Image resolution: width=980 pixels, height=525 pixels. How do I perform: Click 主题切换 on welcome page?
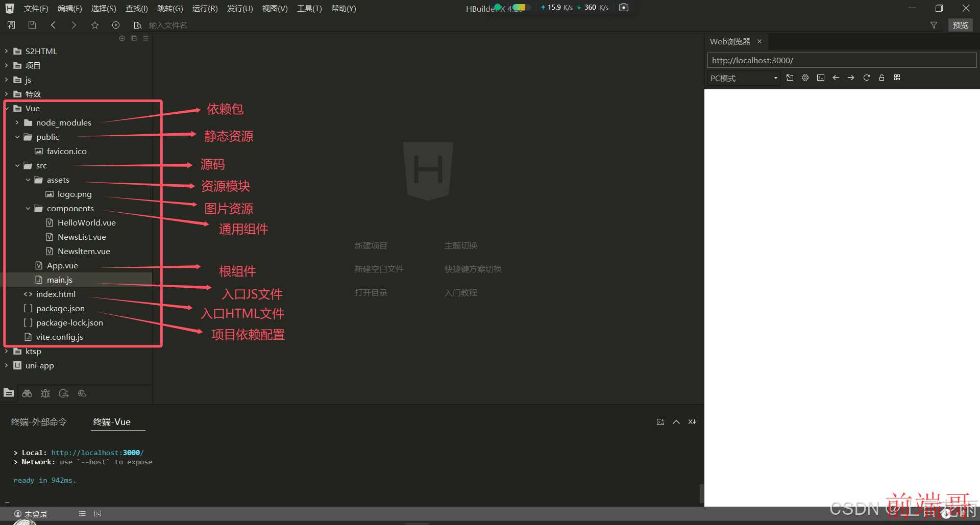pyautogui.click(x=461, y=245)
